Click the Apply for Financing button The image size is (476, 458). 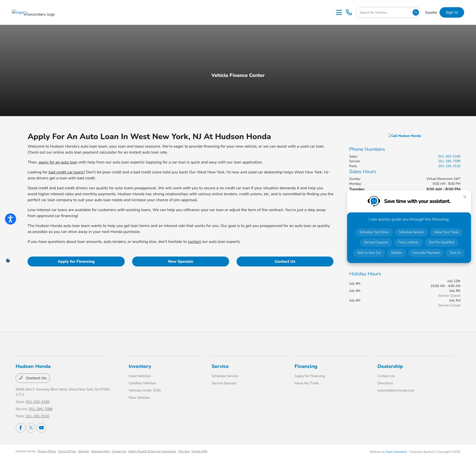[76, 262]
